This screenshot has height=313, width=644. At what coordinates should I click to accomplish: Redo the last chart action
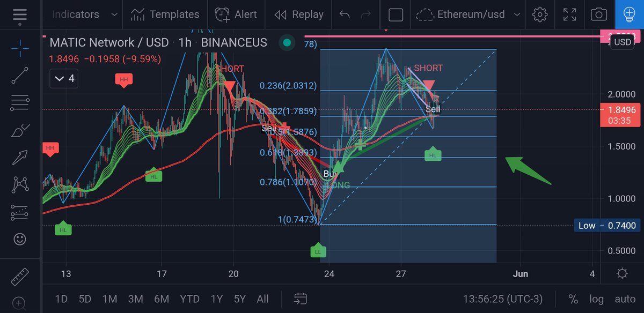366,14
